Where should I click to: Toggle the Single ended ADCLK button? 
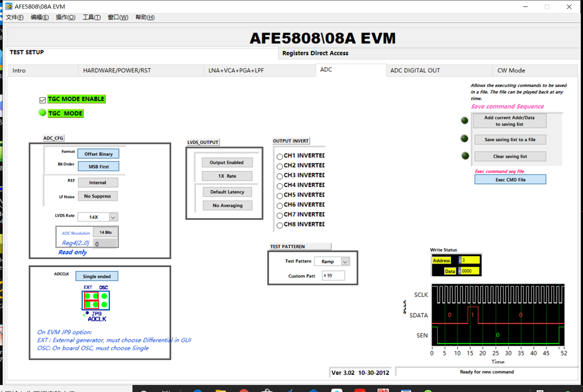[x=97, y=276]
